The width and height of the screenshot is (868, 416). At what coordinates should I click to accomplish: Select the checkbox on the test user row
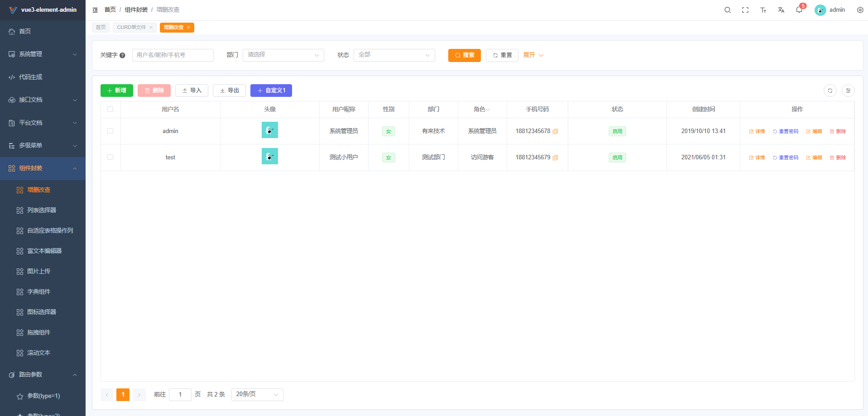point(110,157)
